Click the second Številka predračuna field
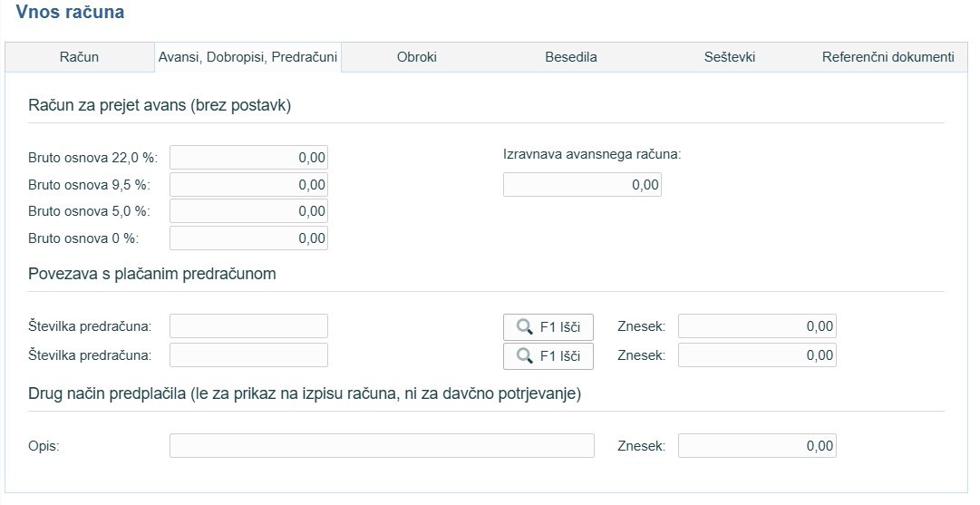This screenshot has height=505, width=980. (x=248, y=355)
